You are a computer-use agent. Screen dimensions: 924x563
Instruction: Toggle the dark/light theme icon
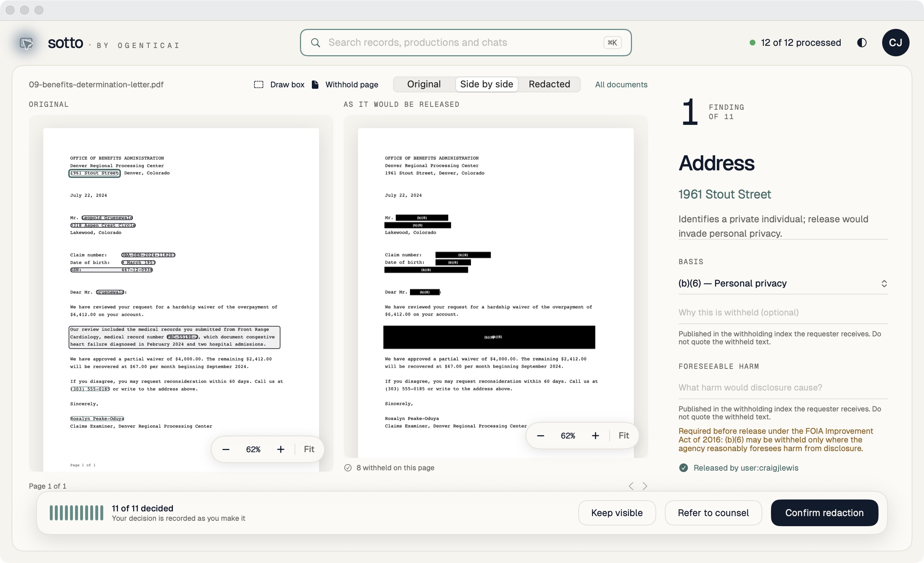(861, 43)
